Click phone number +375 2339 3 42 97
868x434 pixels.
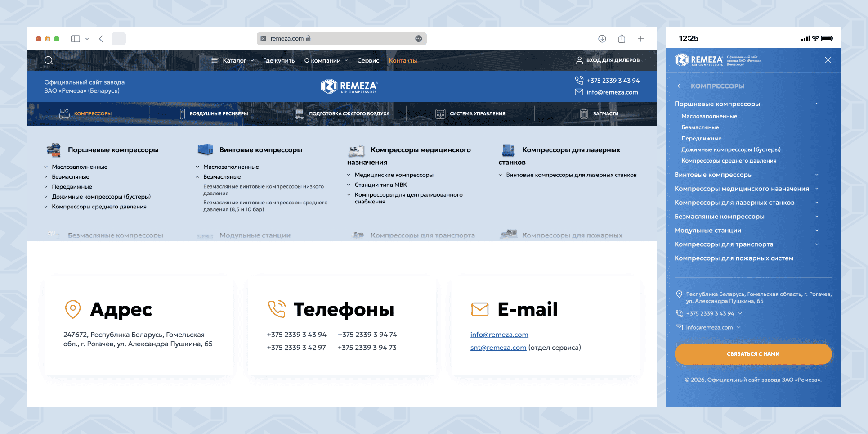click(296, 348)
